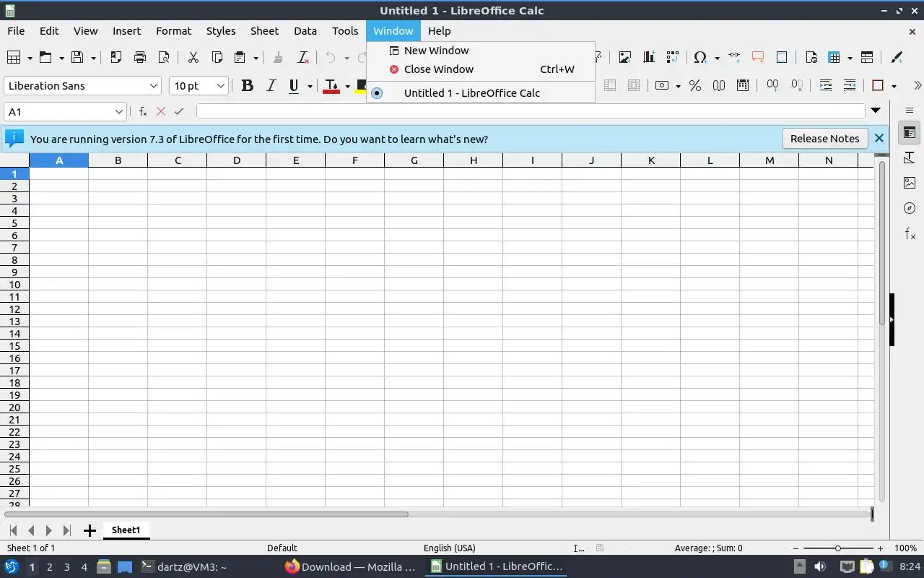This screenshot has height=578, width=924.
Task: Click Define Print Area icon
Action: [x=811, y=57]
